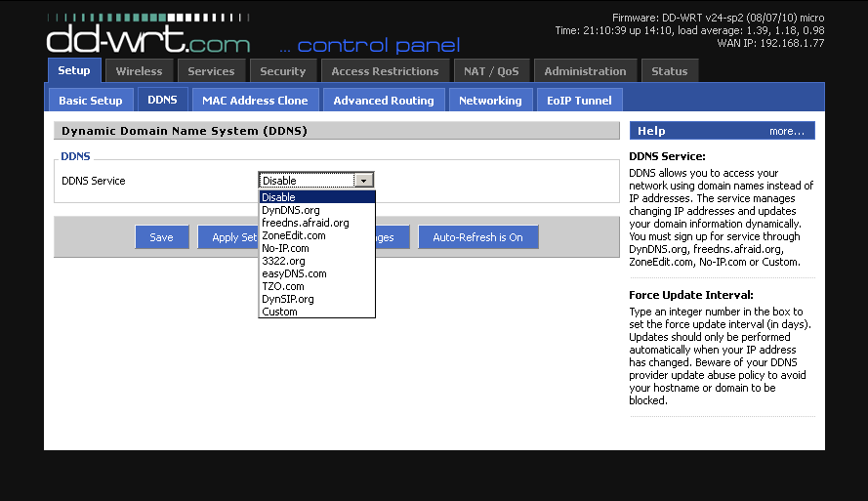Click the Firmware DD-WRT v24-sp2 version text
This screenshot has height=501, width=868.
[718, 18]
